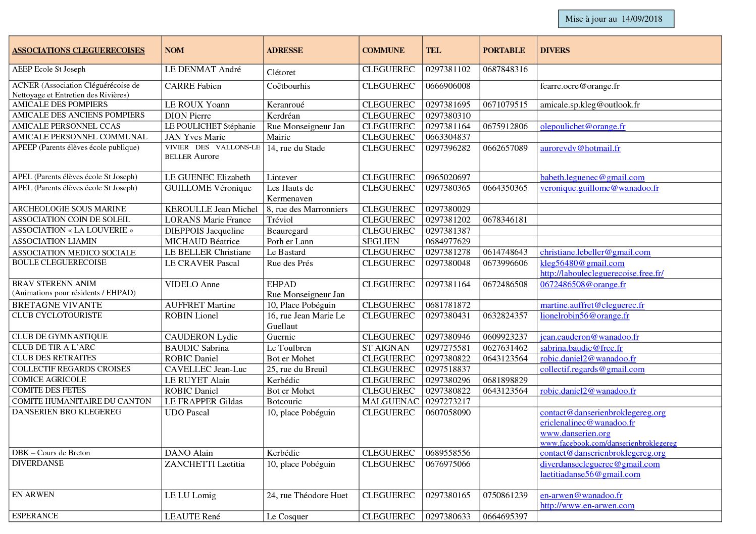This screenshot has height=534, width=756.
Task: Click kleg56480@gmail.com email link
Action: tap(582, 263)
